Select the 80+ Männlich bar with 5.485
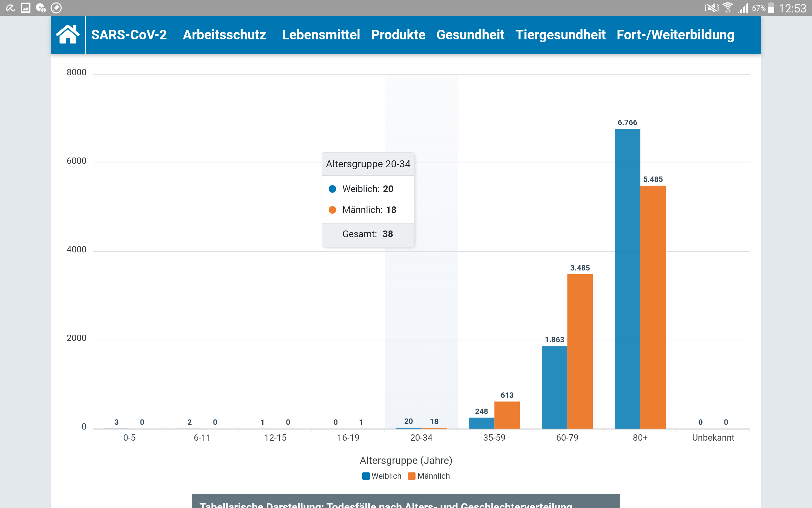 click(x=653, y=307)
